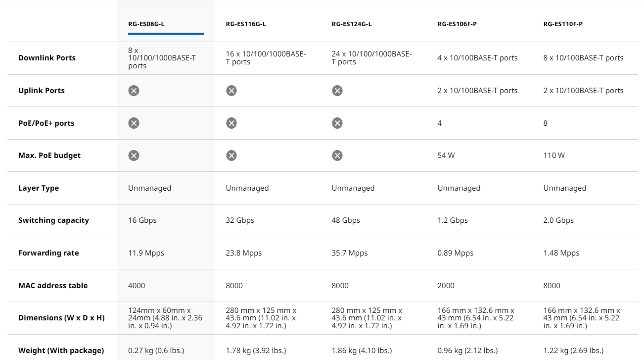Click unavailable icon for RG-ES124G-L Uplink Ports

point(337,91)
